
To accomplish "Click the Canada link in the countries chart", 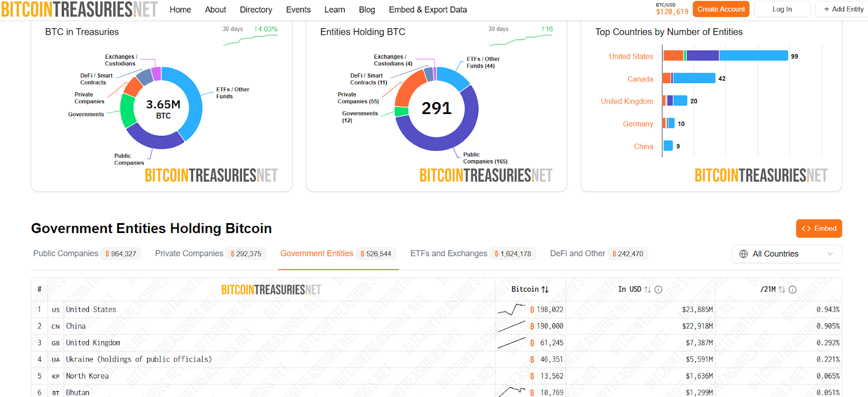I will coord(640,79).
